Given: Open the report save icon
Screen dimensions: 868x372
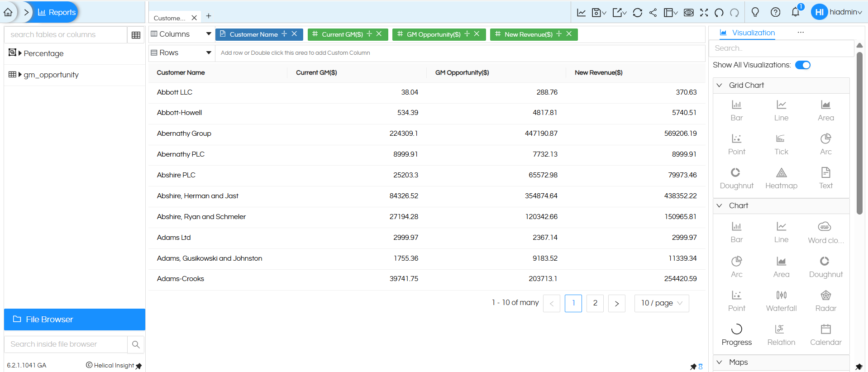Looking at the screenshot, I should click(x=599, y=13).
